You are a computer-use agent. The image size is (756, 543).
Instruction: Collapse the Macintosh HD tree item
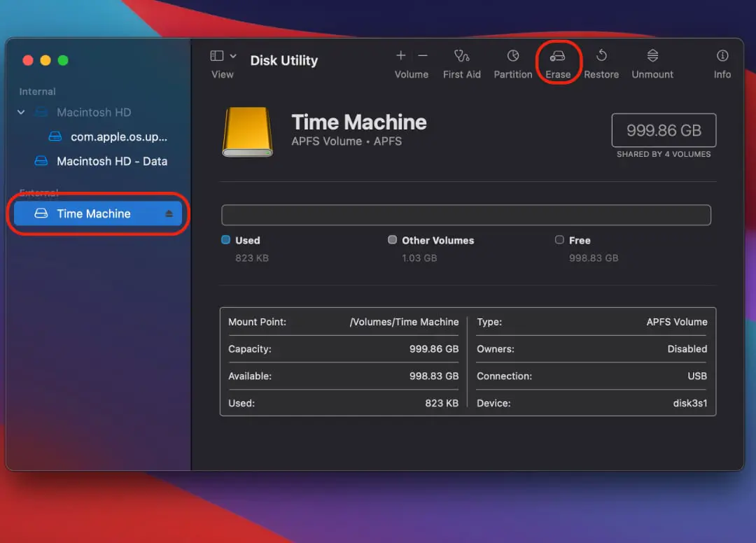tap(20, 112)
